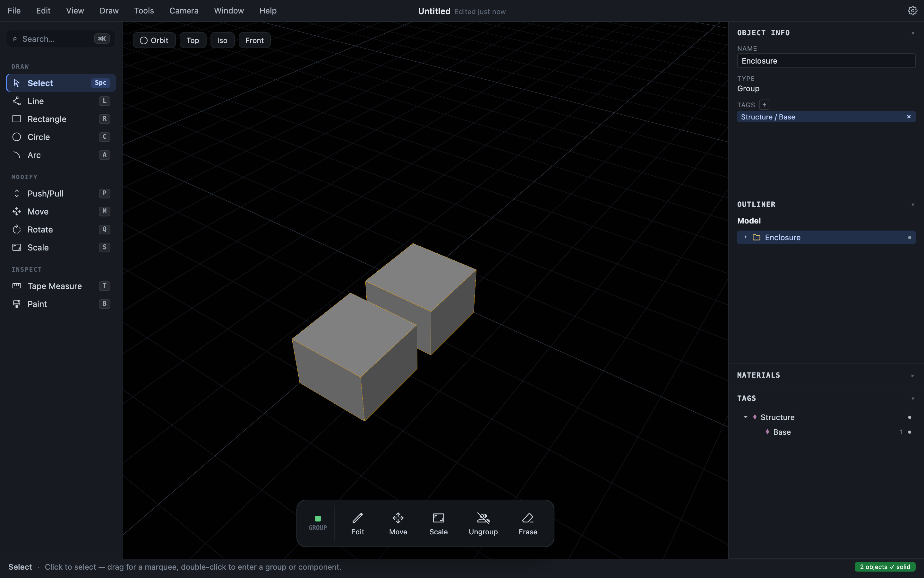Select the Arc tool
The width and height of the screenshot is (924, 578).
pyautogui.click(x=61, y=155)
